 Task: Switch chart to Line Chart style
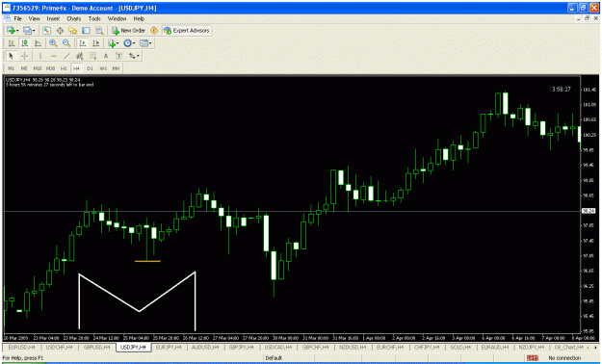click(38, 43)
